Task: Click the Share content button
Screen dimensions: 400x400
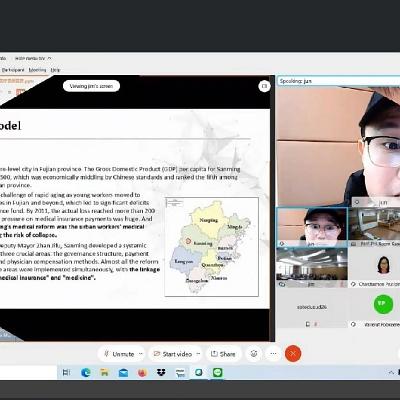Action: (x=223, y=354)
